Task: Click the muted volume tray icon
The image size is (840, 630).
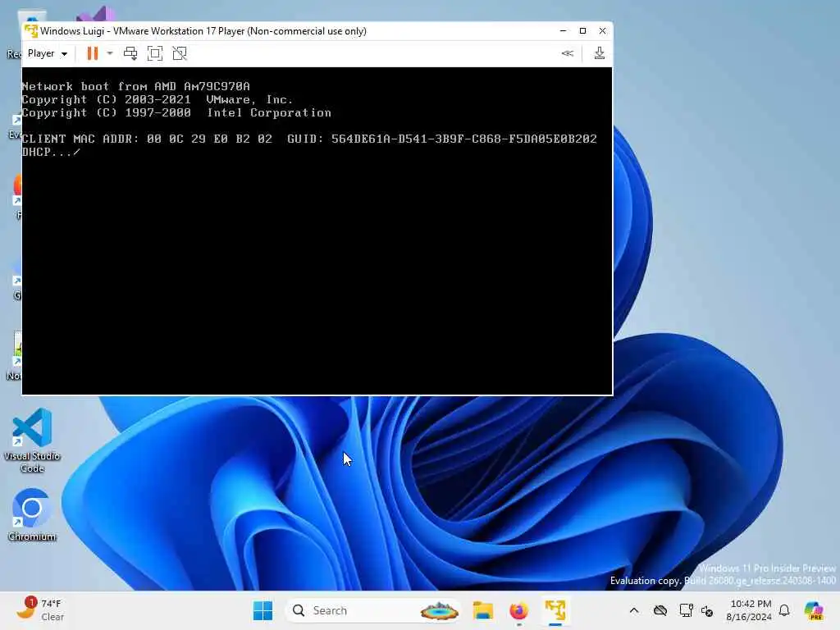Action: coord(707,610)
